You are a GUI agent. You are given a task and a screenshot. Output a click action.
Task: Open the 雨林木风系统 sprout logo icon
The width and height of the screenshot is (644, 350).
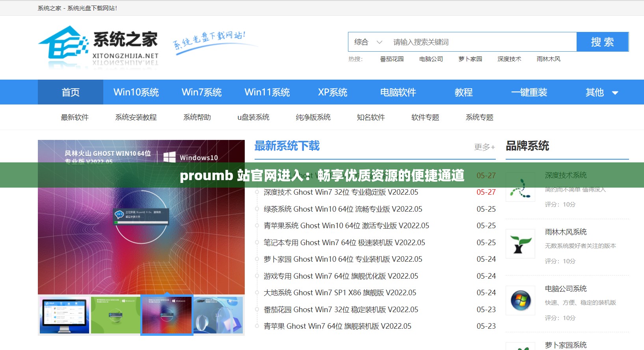pos(520,244)
